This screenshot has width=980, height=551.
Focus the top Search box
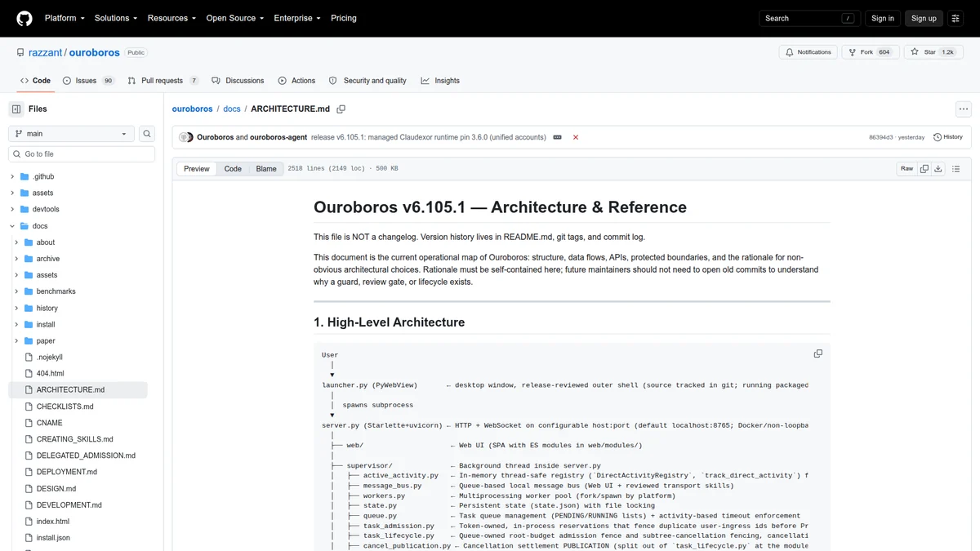point(810,18)
